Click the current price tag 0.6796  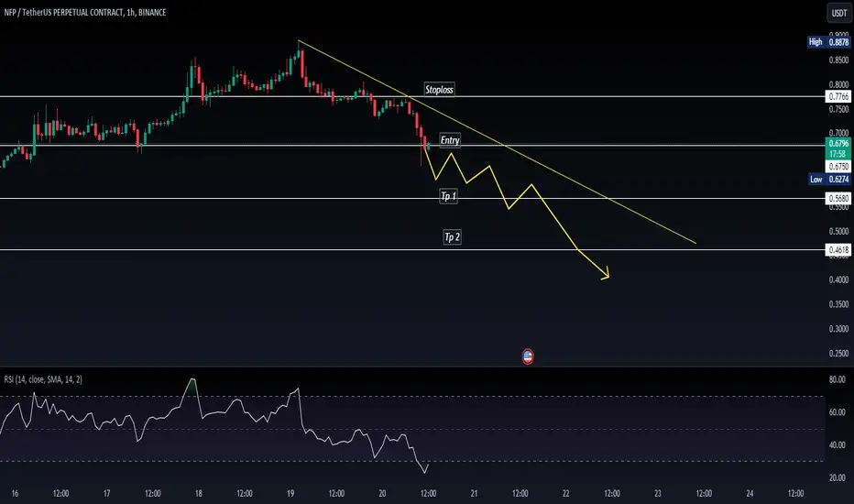838,143
